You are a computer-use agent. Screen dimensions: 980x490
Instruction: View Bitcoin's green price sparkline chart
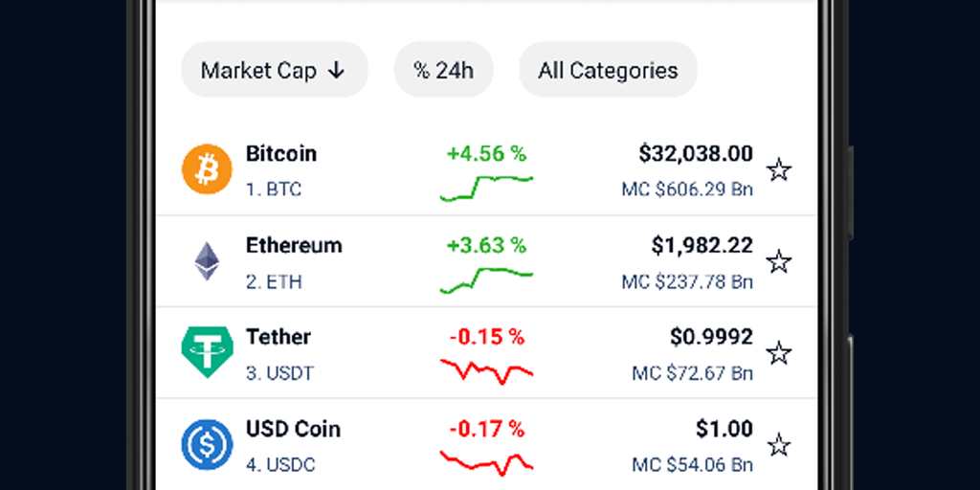[x=486, y=187]
